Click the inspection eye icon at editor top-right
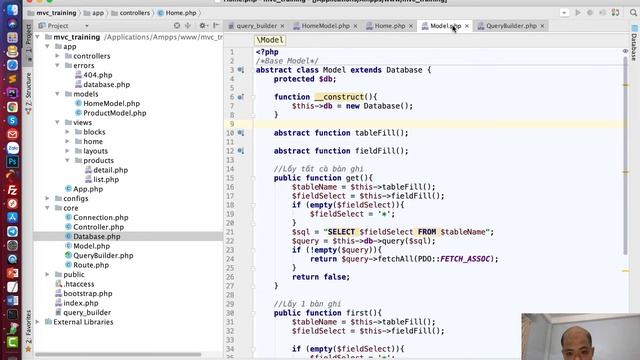Image resolution: width=640 pixels, height=360 pixels. (x=625, y=51)
